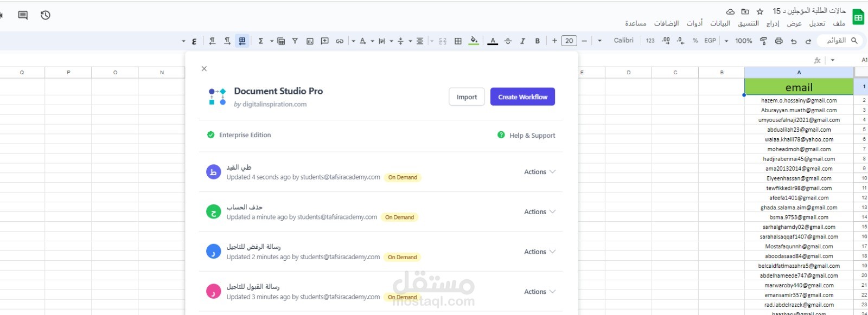The height and width of the screenshot is (315, 868).
Task: Open the ملف (File) menu
Action: (839, 23)
